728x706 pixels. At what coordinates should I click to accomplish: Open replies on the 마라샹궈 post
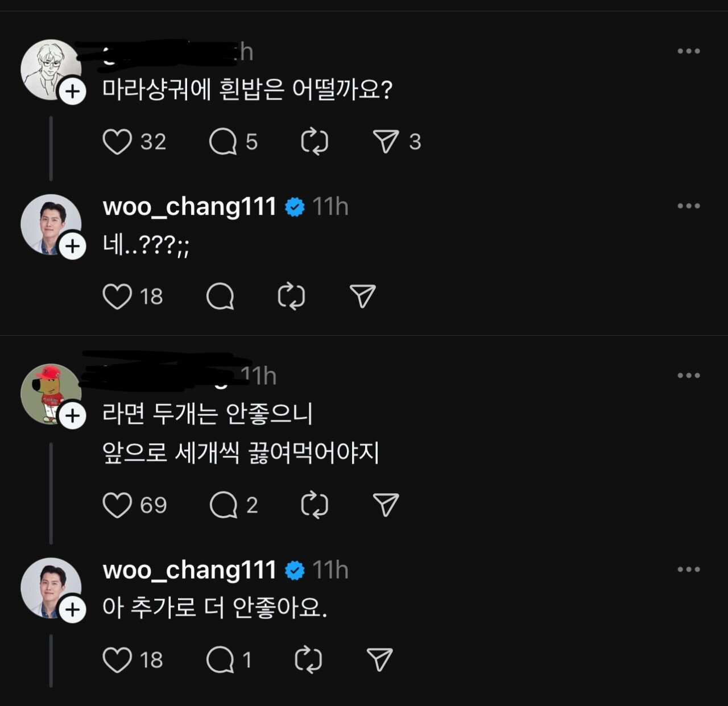[x=222, y=142]
